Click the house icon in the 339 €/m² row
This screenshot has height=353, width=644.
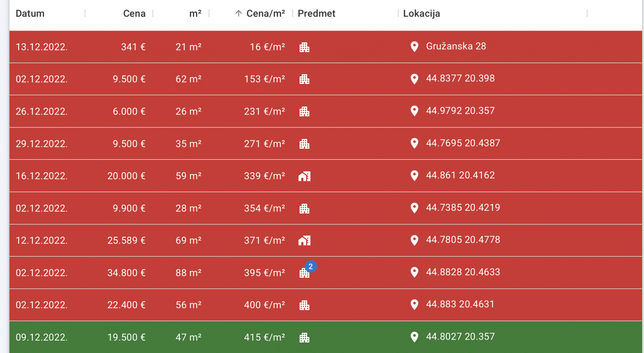click(x=304, y=176)
